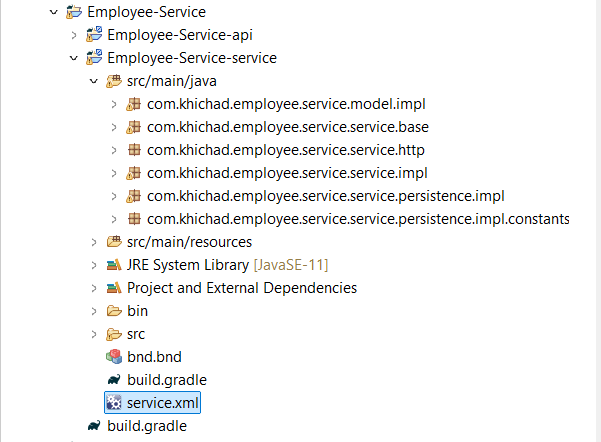The height and width of the screenshot is (442, 601).
Task: Expand the Employee-Service-api module
Action: point(74,35)
